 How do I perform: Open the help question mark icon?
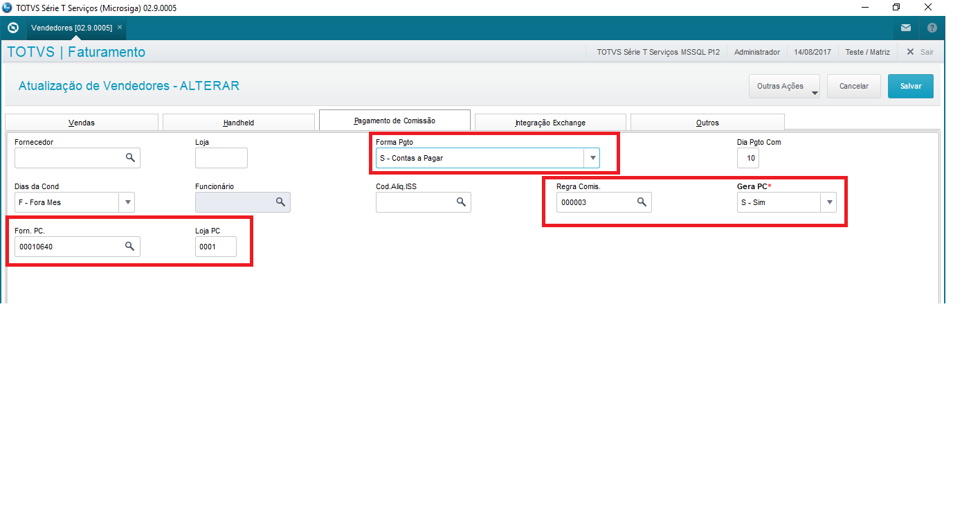(932, 28)
